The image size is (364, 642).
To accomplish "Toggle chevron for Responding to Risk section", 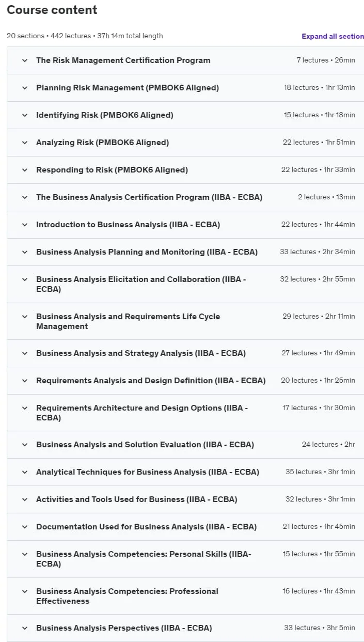I will pos(24,170).
